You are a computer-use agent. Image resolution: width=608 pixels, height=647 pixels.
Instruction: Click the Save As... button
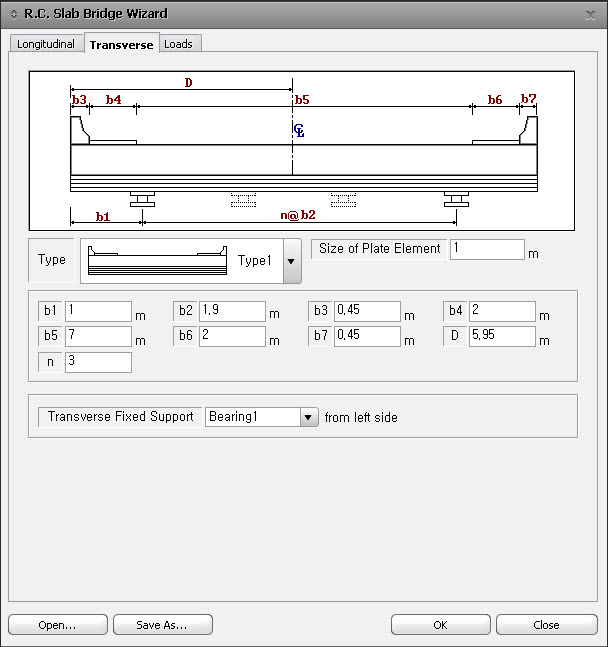tap(162, 625)
